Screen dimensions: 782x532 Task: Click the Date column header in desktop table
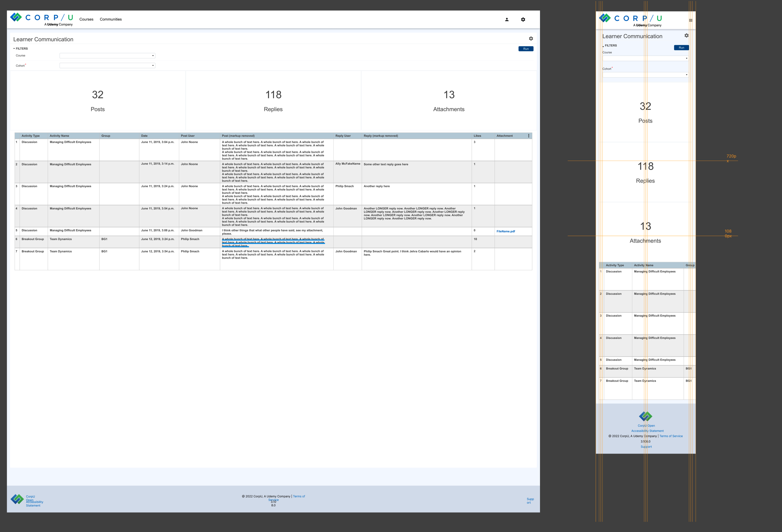144,136
